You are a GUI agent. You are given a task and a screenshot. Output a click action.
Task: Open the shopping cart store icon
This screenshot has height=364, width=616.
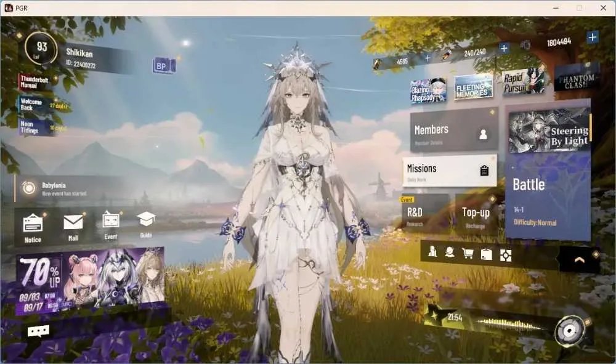click(468, 253)
